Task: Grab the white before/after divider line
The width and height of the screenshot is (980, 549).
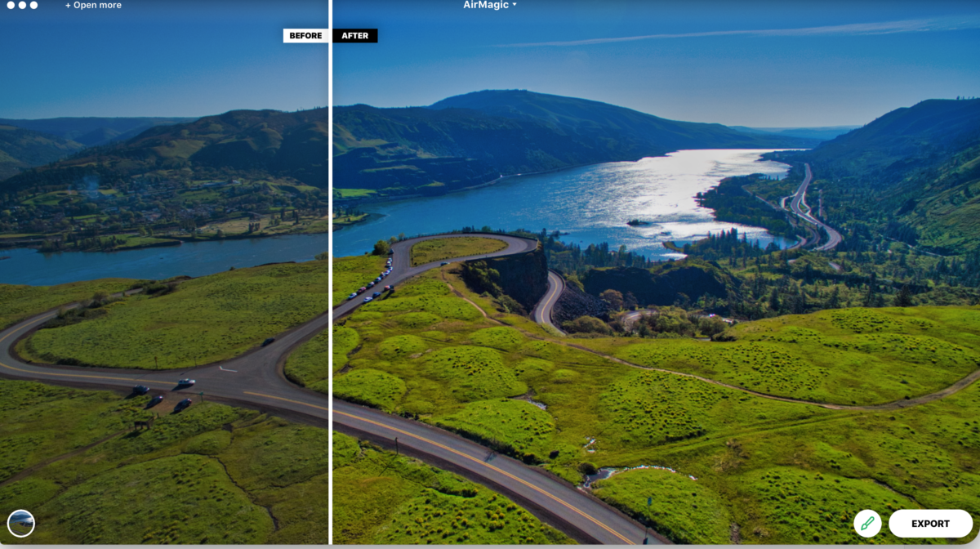Action: [330, 286]
